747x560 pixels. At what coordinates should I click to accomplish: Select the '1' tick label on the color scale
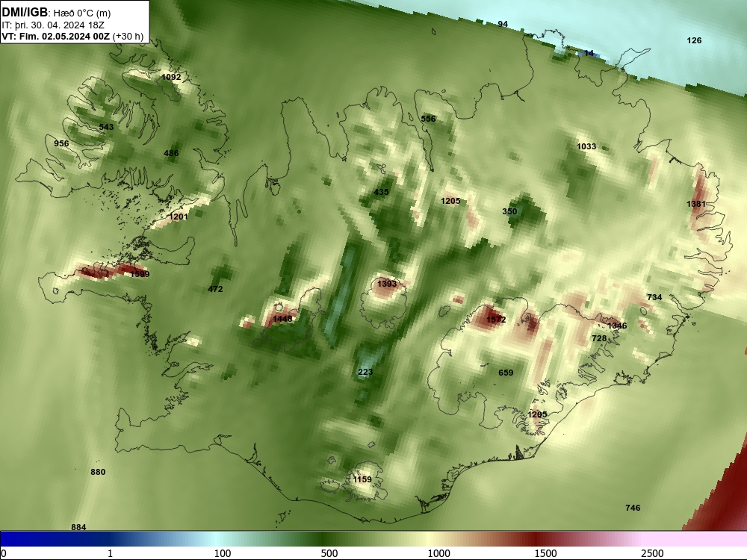pyautogui.click(x=110, y=553)
